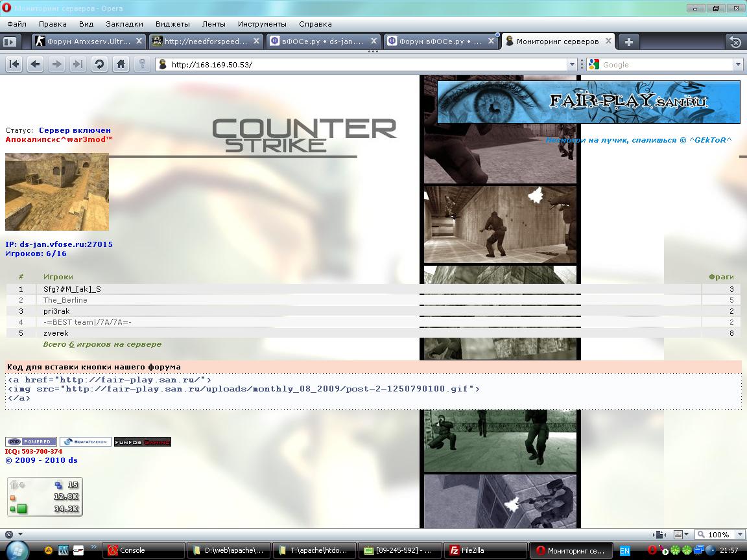747x560 pixels.
Task: Open the zoom level 100% dropdown
Action: click(738, 535)
